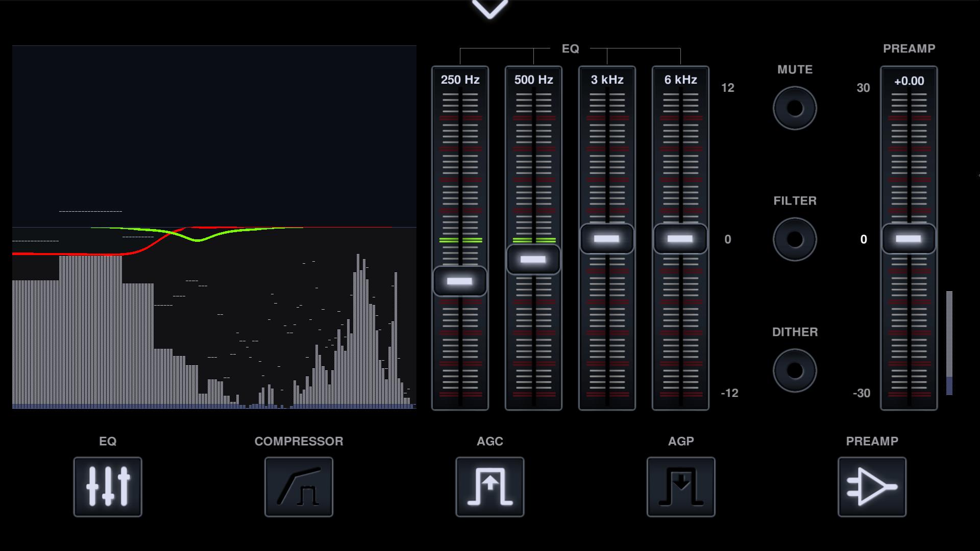Click the 250 Hz band label
This screenshot has height=551, width=980.
[460, 80]
